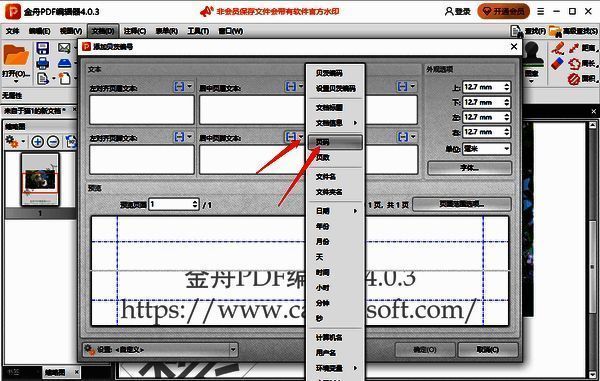Click the gear icon beside 设置 preset dropdown
The image size is (600, 381).
[89, 350]
